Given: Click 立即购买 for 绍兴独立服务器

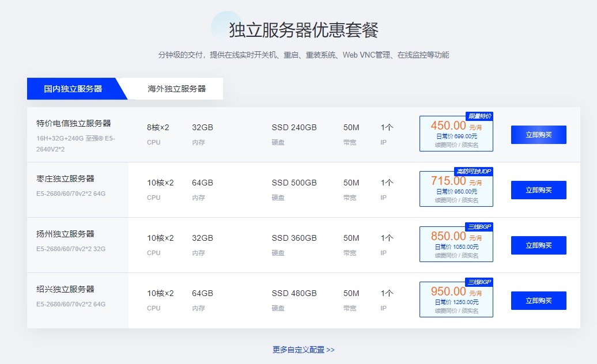Looking at the screenshot, I should [x=538, y=301].
